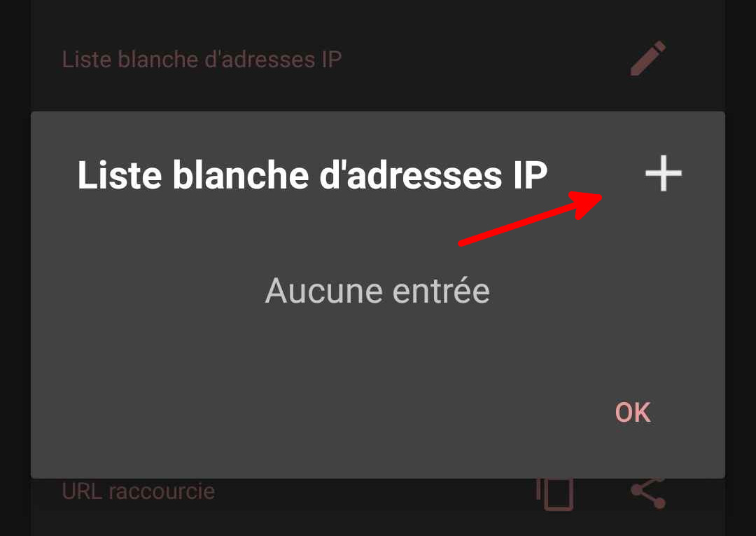Add a new IP whitelist entry

point(664,174)
